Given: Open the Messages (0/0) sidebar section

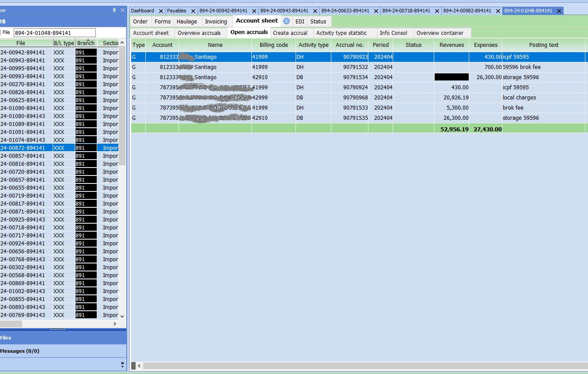Looking at the screenshot, I should pos(63,351).
